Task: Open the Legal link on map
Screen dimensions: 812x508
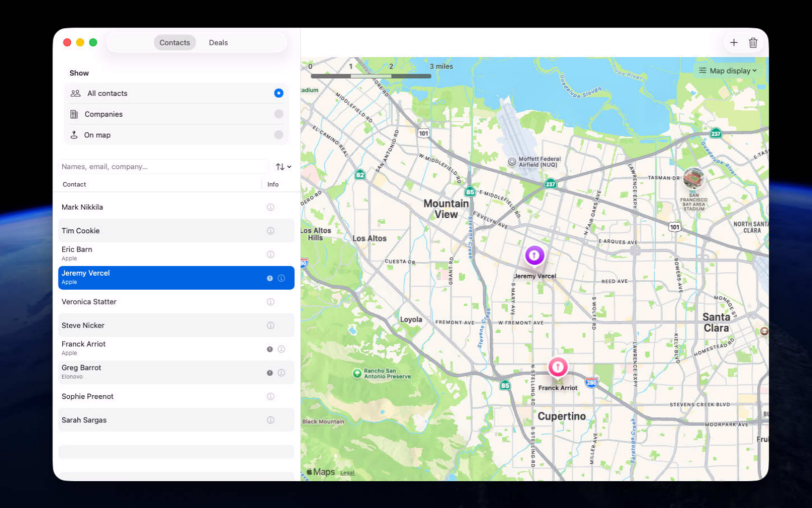Action: [347, 473]
